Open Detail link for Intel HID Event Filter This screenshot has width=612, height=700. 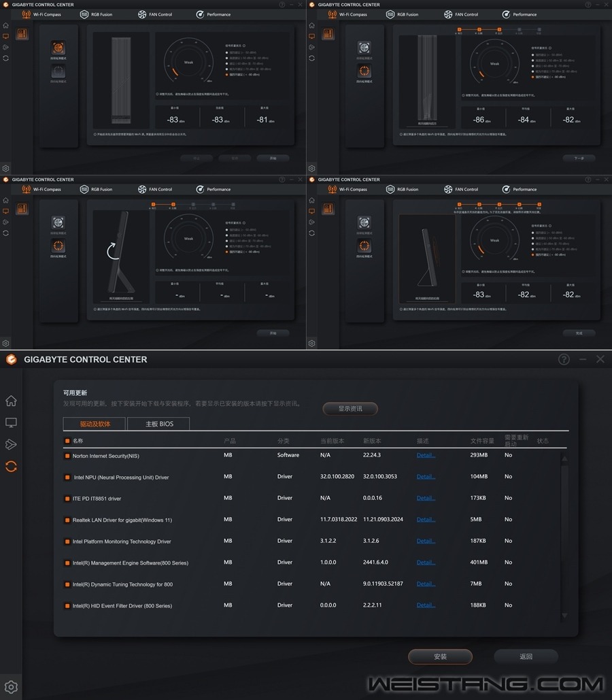426,605
